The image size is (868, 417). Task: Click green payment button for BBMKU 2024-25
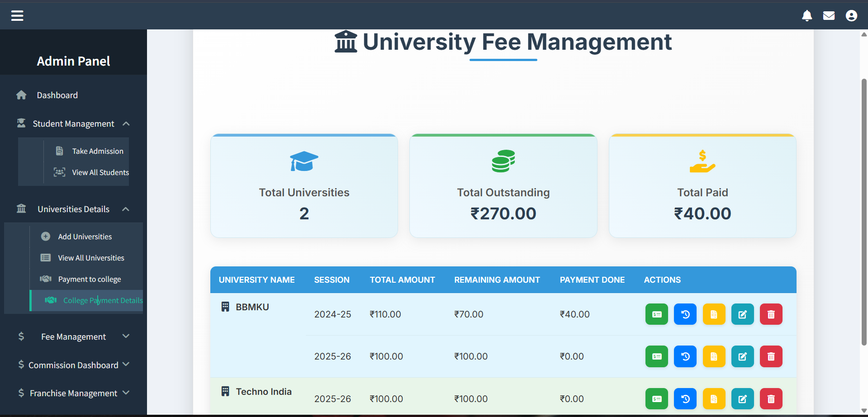tap(656, 314)
